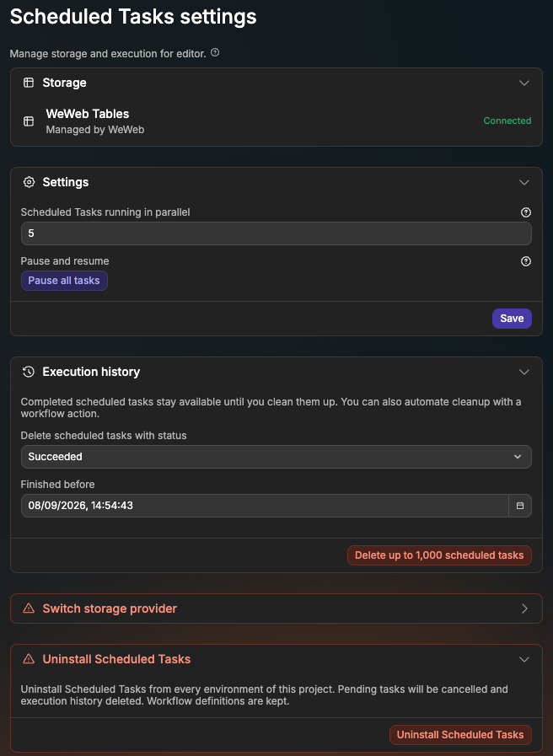Open the calendar picker for Finished before
The image size is (553, 756).
coord(520,506)
